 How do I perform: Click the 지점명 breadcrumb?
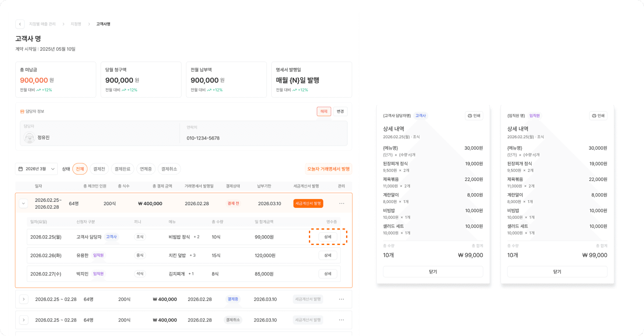pos(76,24)
